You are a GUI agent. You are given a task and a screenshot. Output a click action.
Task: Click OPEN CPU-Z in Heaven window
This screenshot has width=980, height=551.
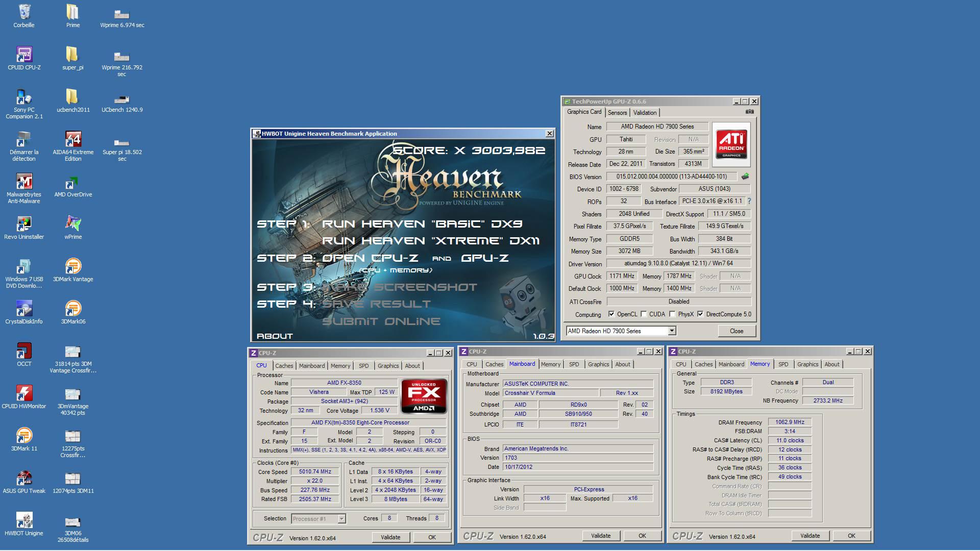[x=370, y=258]
